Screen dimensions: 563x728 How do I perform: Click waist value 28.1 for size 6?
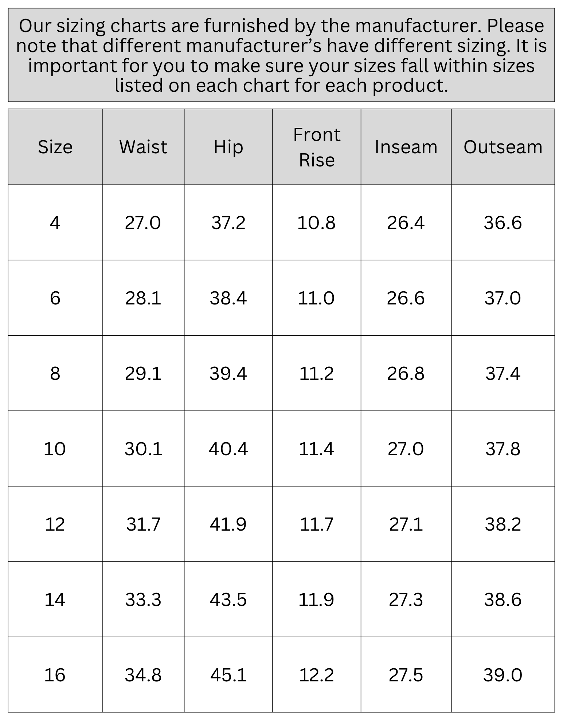pos(143,298)
